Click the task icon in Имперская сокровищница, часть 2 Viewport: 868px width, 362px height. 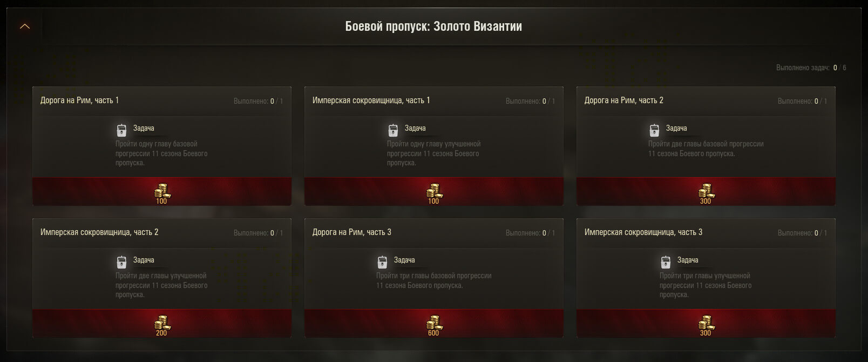click(x=121, y=262)
